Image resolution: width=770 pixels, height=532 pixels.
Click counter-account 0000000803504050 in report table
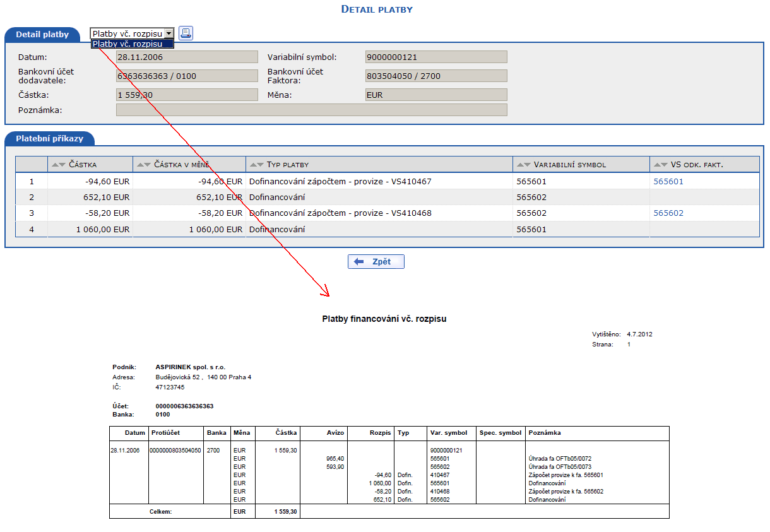175,450
